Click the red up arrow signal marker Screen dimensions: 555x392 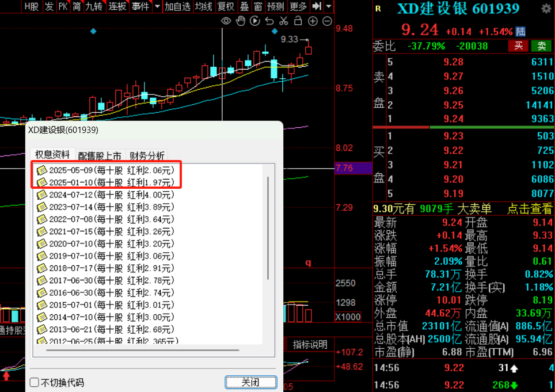(x=6, y=375)
